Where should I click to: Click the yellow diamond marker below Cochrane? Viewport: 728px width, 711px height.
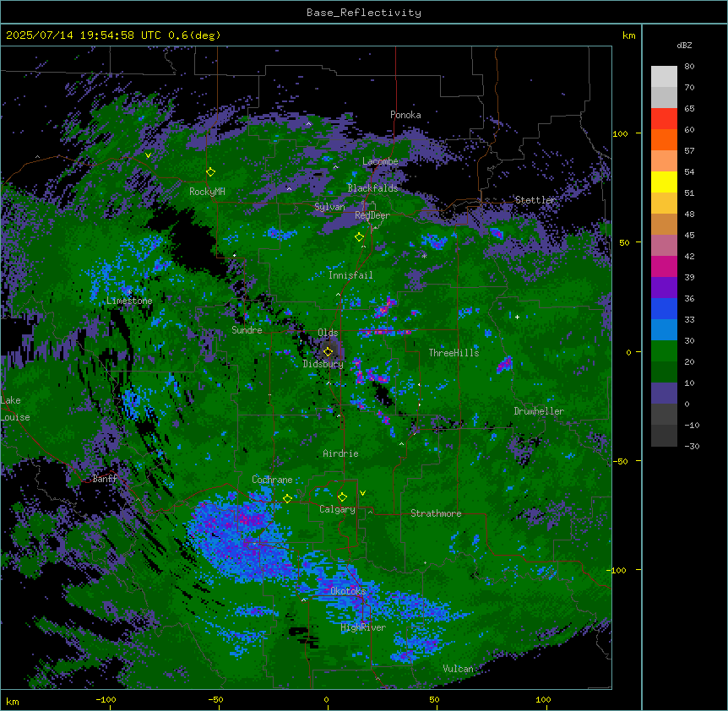click(x=287, y=499)
